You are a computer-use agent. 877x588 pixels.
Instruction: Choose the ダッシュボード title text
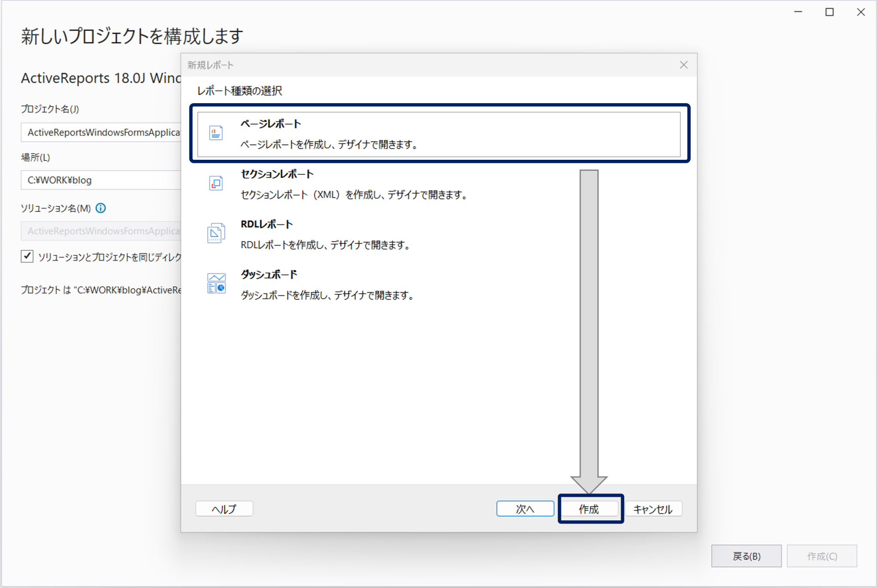tap(269, 274)
